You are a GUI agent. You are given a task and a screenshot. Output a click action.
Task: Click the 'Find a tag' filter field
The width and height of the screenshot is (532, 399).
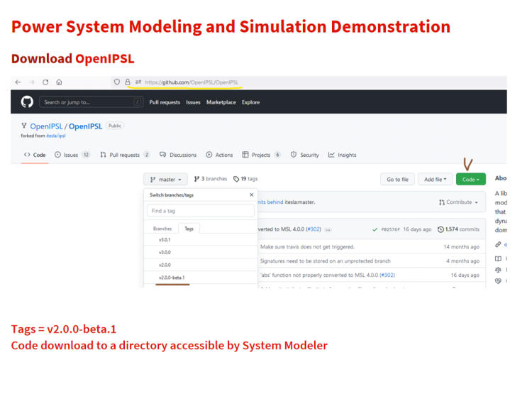[201, 211]
